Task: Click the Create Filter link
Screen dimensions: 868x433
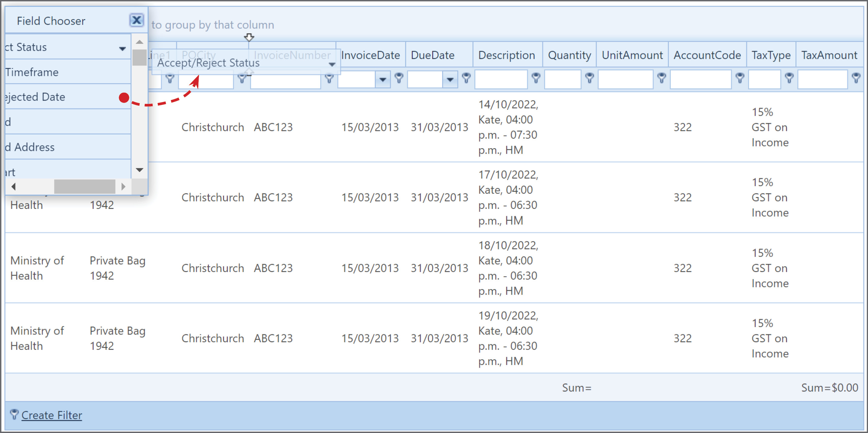Action: [x=52, y=415]
